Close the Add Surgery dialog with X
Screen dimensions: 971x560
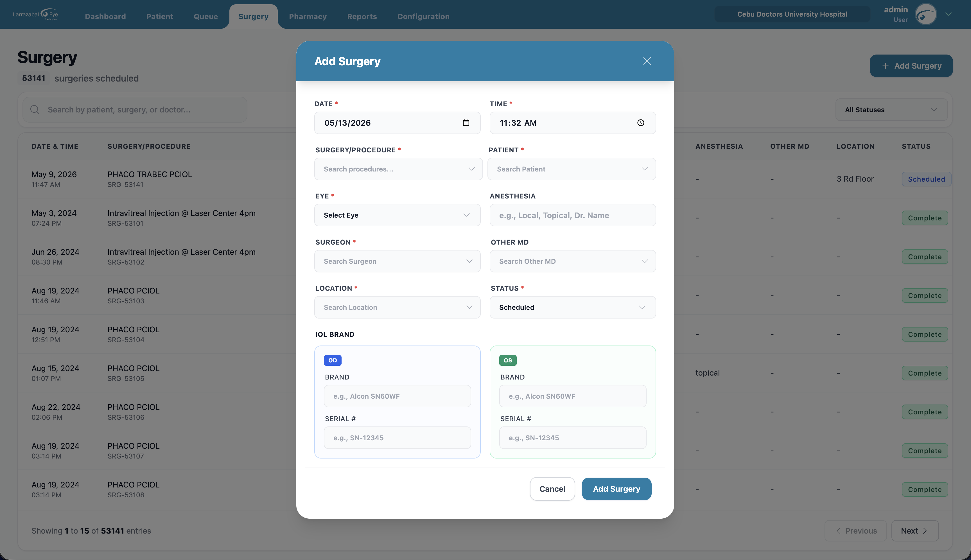[647, 61]
